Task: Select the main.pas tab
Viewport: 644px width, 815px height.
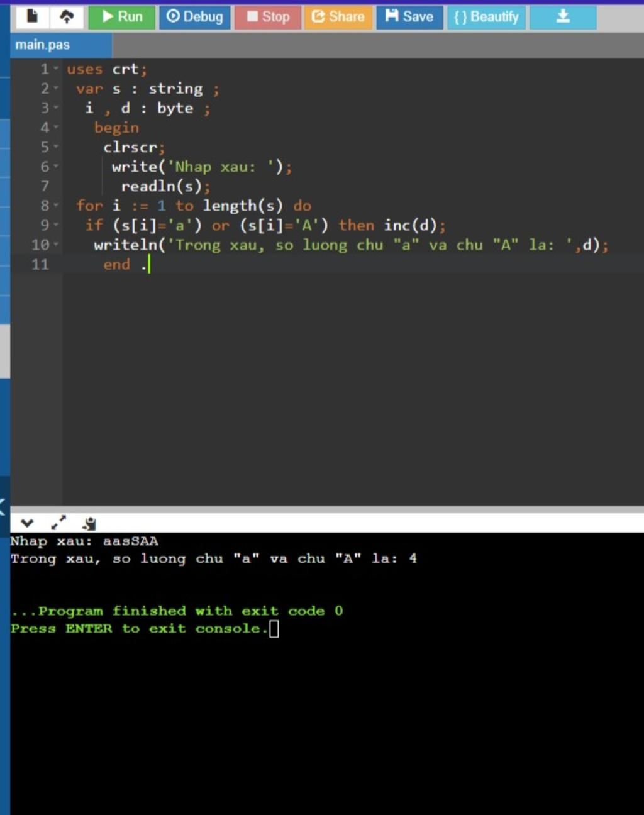Action: click(x=61, y=45)
